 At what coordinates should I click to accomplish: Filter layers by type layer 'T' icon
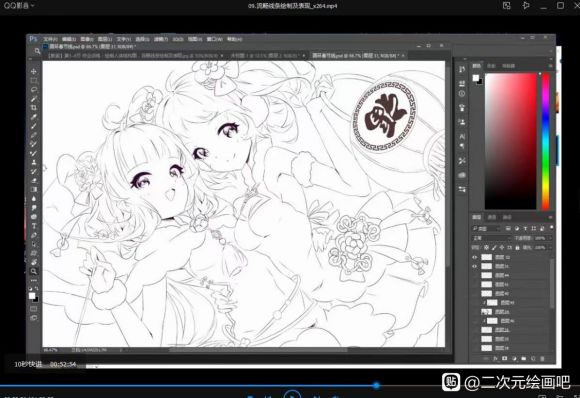(x=525, y=229)
